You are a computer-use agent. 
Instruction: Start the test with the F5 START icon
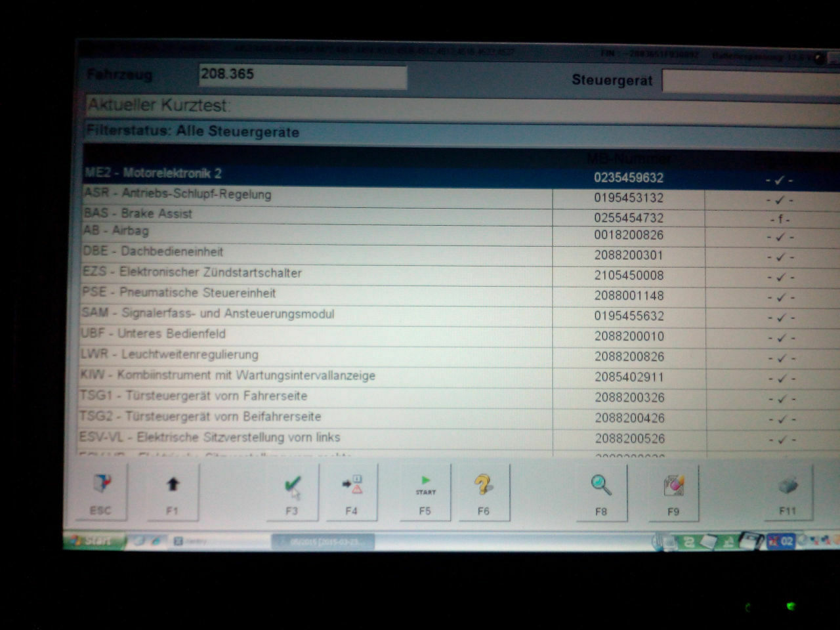tap(425, 486)
